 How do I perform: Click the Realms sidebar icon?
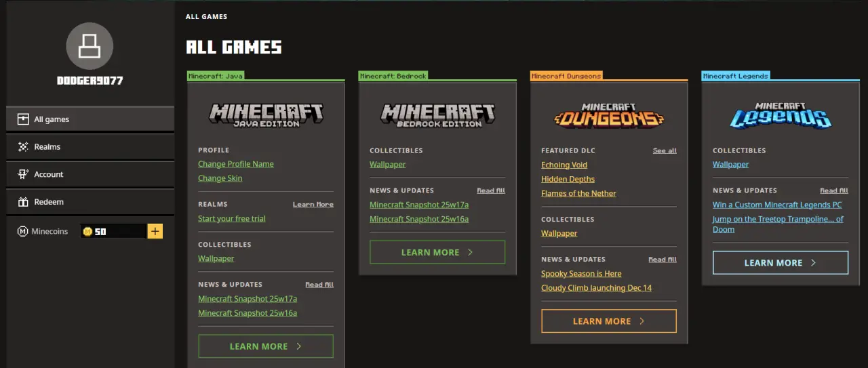[23, 146]
